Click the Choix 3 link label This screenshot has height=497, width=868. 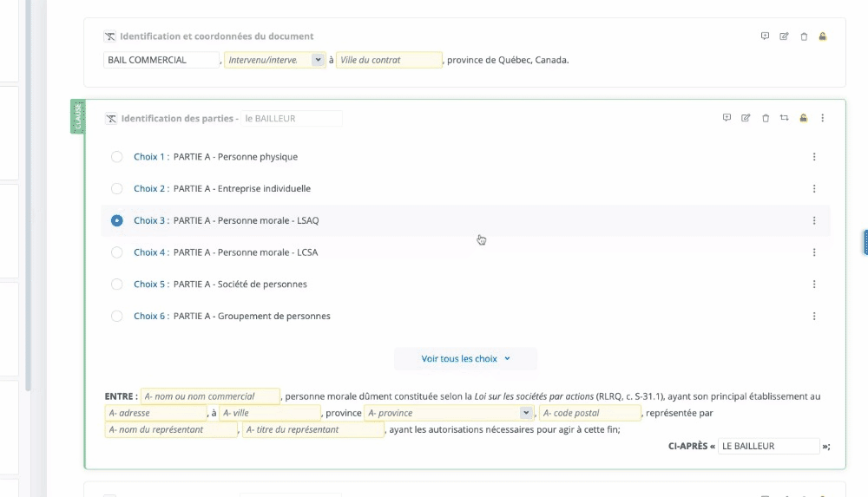150,220
